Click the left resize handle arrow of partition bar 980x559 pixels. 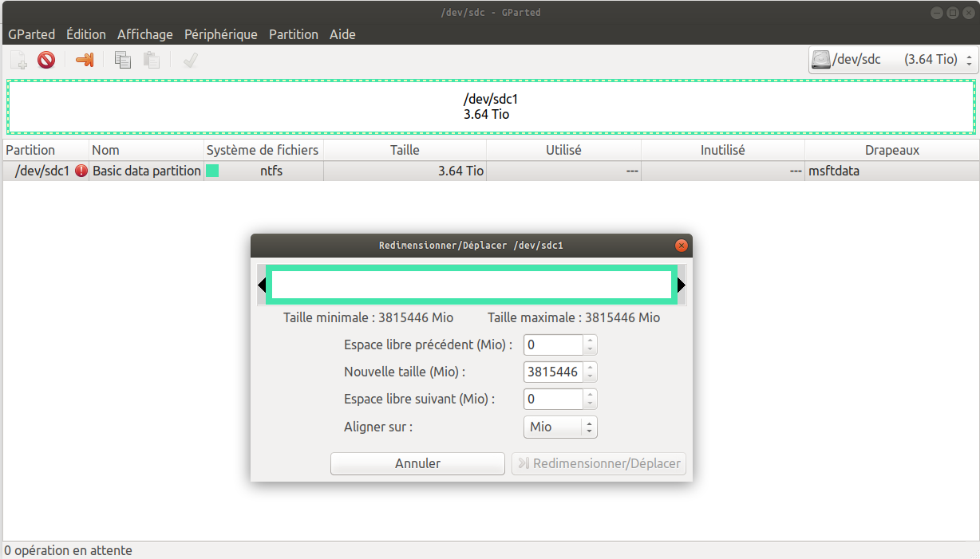pos(262,285)
